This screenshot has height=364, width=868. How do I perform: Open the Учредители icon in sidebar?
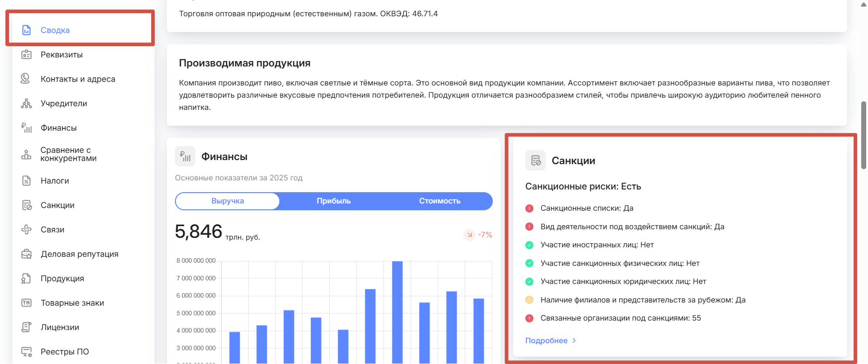click(27, 104)
